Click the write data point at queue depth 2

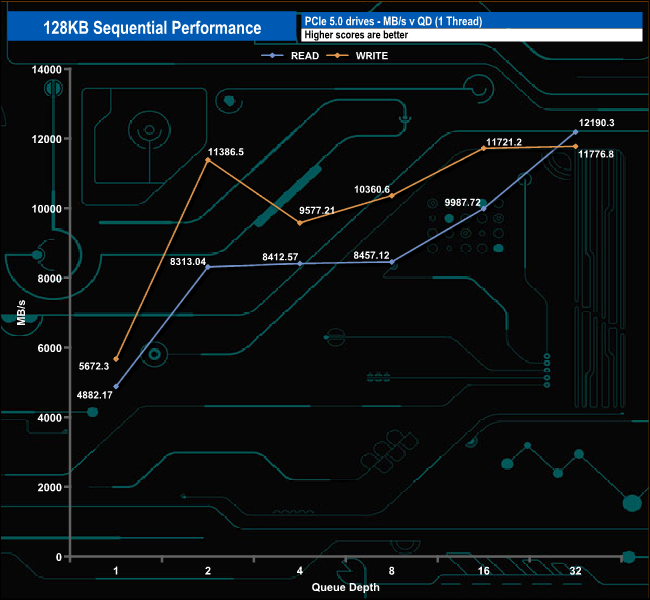coord(208,160)
